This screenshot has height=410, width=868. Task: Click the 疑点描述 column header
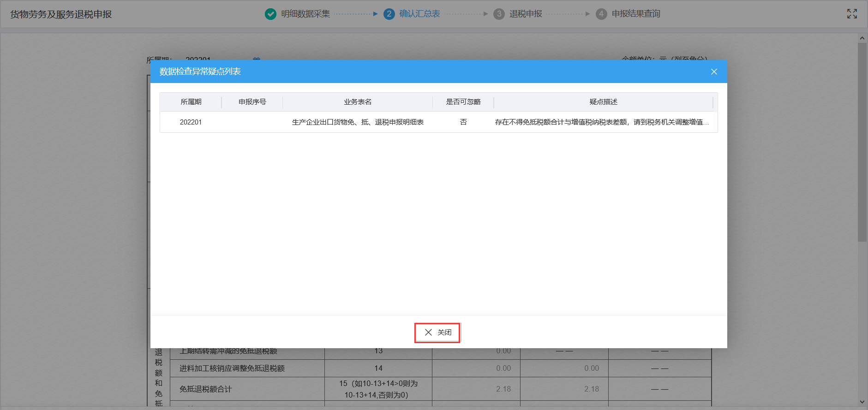tap(603, 102)
